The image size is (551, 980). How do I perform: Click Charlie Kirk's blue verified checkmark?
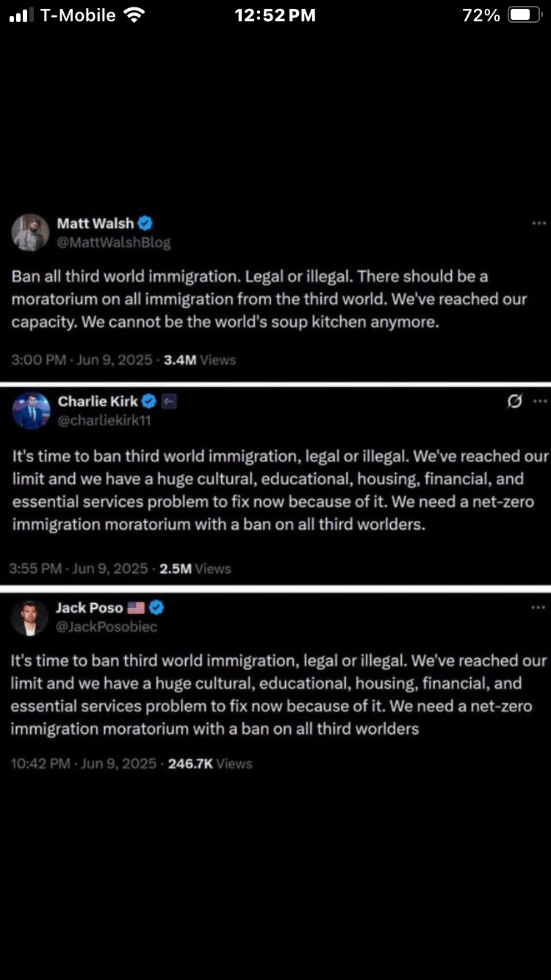click(149, 401)
